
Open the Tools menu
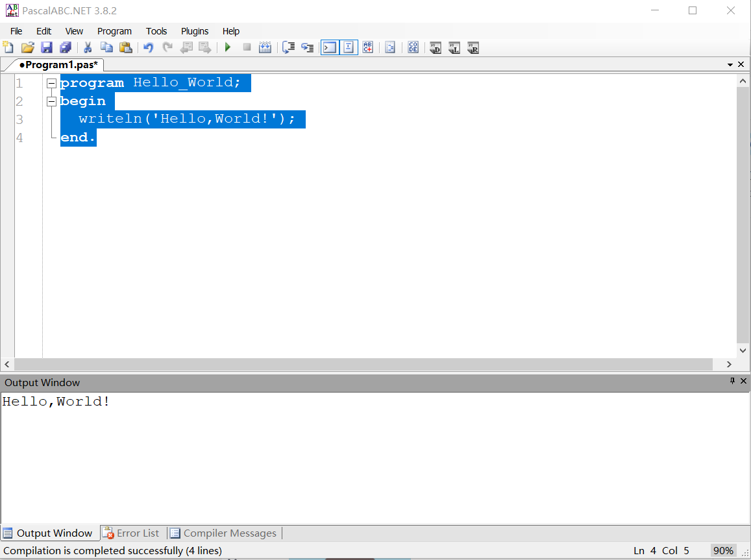click(156, 31)
